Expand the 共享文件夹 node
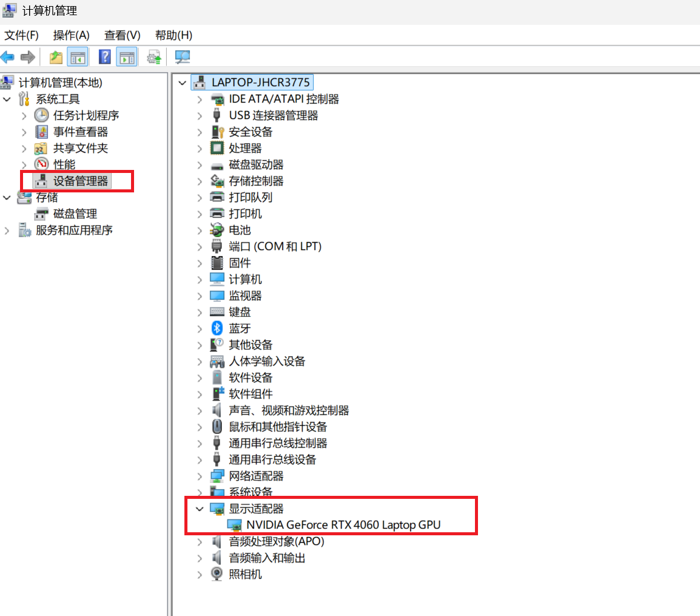This screenshot has height=616, width=700. pos(24,148)
